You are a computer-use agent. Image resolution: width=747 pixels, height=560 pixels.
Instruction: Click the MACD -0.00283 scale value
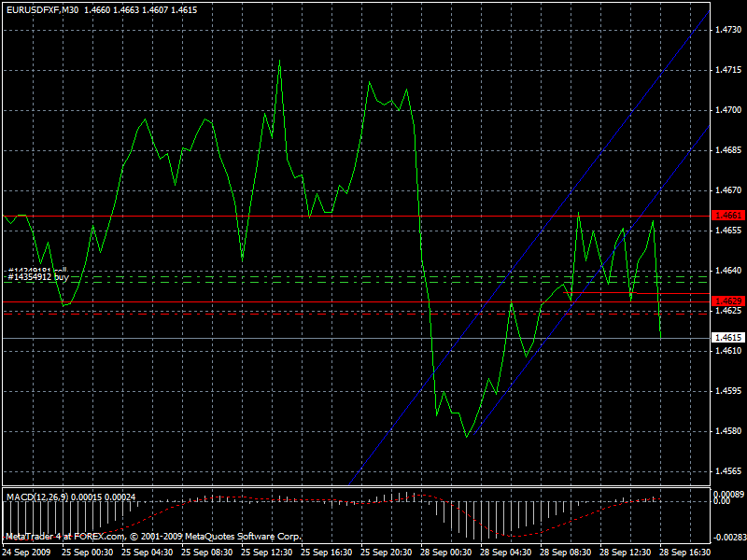click(729, 538)
